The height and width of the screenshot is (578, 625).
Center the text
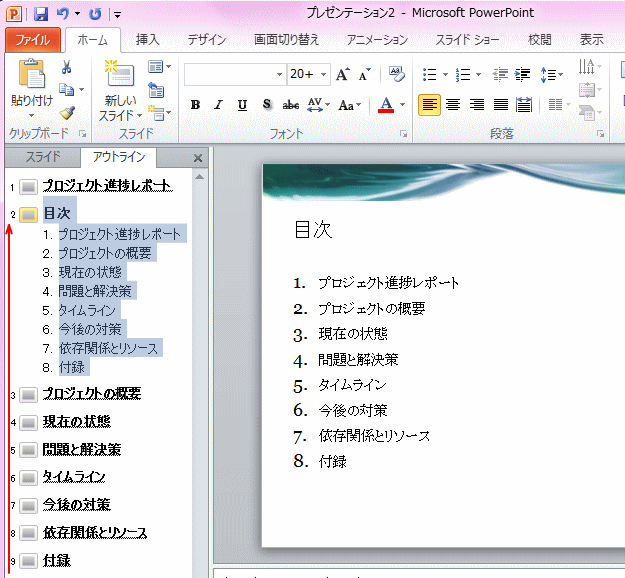coord(453,105)
